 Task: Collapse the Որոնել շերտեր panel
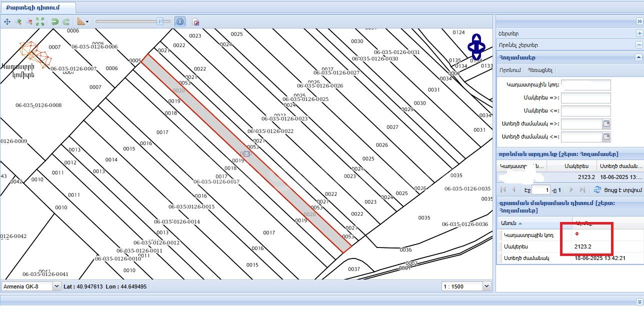pos(638,45)
